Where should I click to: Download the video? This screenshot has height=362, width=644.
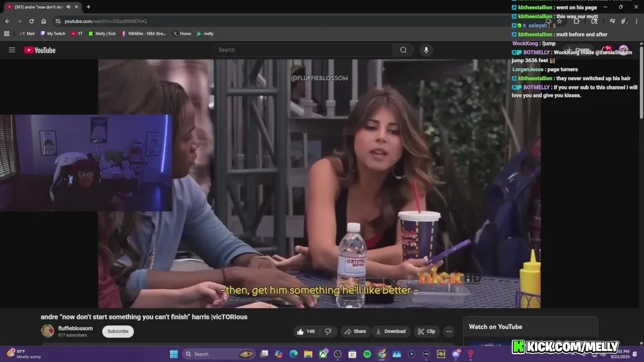click(391, 331)
